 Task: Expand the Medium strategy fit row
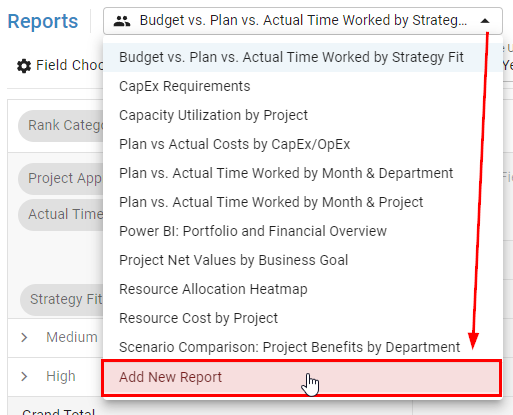24,338
